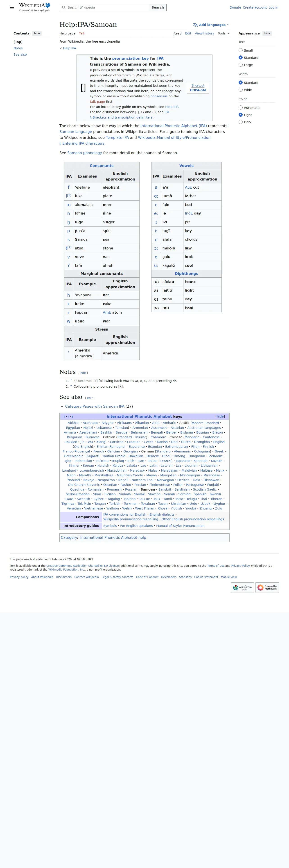This screenshot has height=868, width=289.
Task: Click the IPA symbol ŋ link
Action: click(68, 222)
